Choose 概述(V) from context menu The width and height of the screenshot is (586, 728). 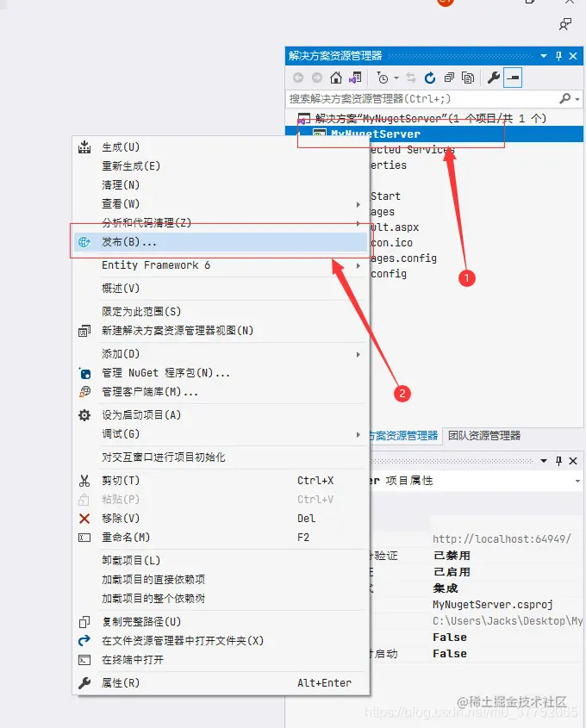pyautogui.click(x=221, y=289)
